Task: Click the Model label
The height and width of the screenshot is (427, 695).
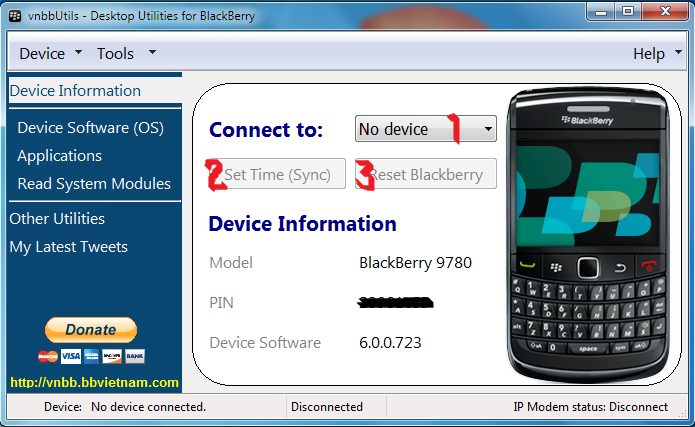Action: pyautogui.click(x=231, y=263)
